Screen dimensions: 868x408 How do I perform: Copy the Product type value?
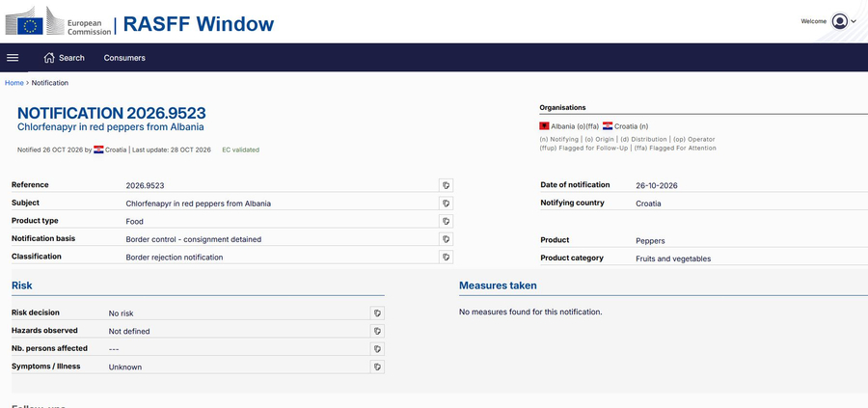pos(447,221)
